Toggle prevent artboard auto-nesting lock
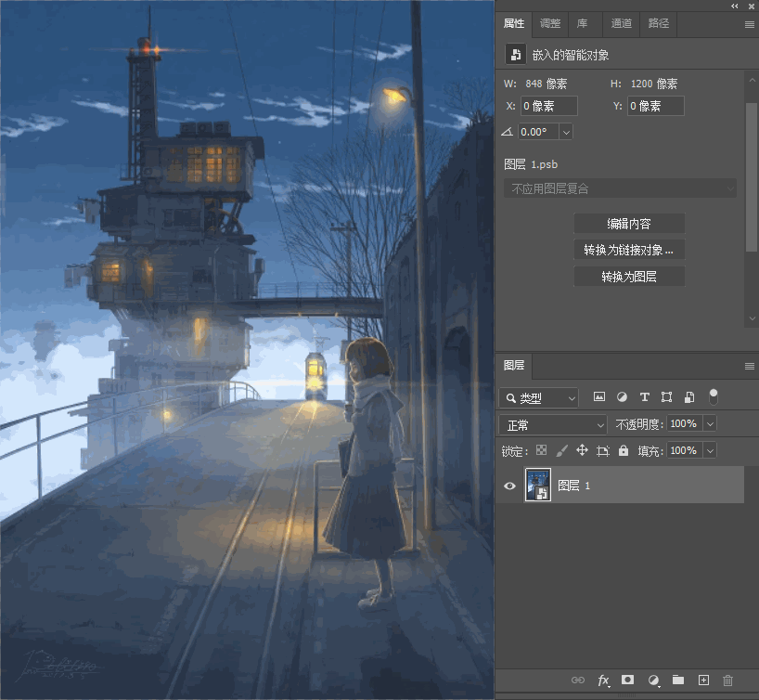Screen dimensions: 759x700 [602, 451]
